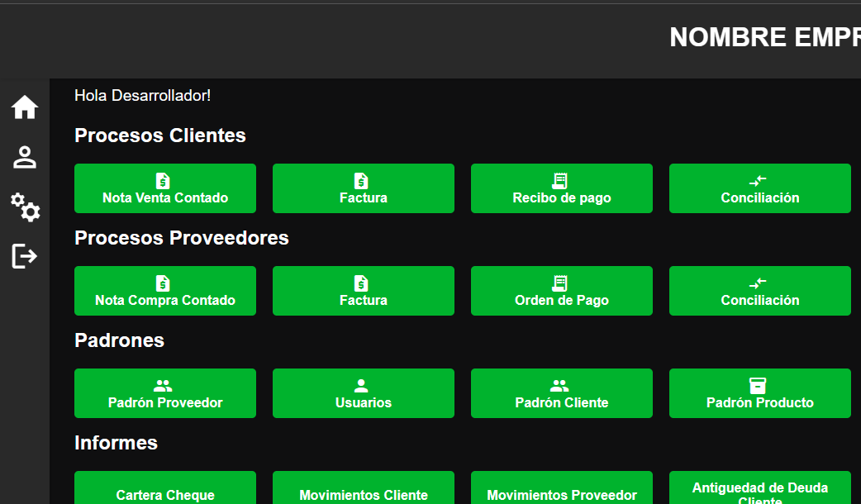
Task: Click the Home icon in the sidebar
Action: coord(25,106)
